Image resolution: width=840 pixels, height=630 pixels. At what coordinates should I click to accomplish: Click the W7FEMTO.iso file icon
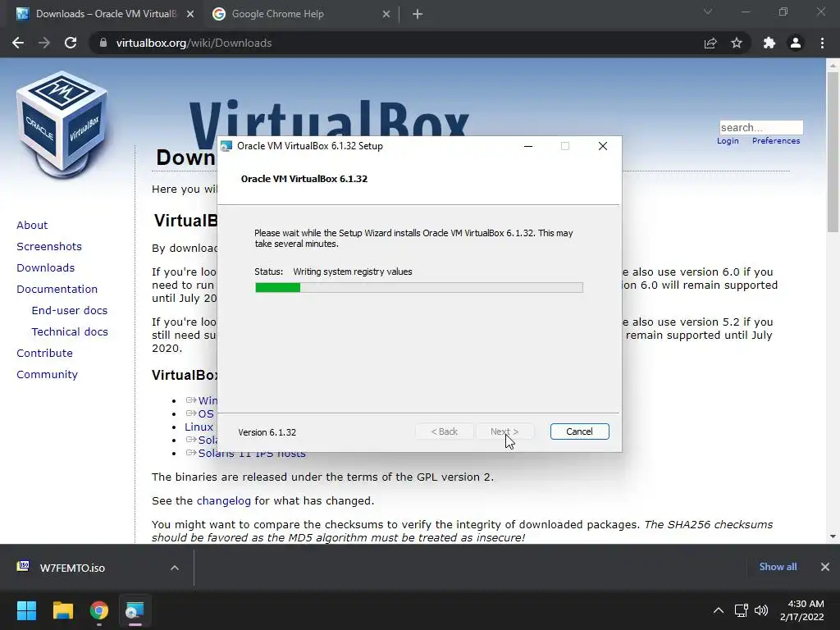(x=23, y=566)
